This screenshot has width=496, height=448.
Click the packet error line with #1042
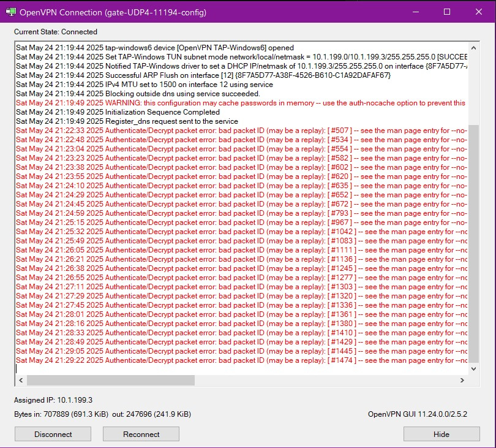[241, 232]
